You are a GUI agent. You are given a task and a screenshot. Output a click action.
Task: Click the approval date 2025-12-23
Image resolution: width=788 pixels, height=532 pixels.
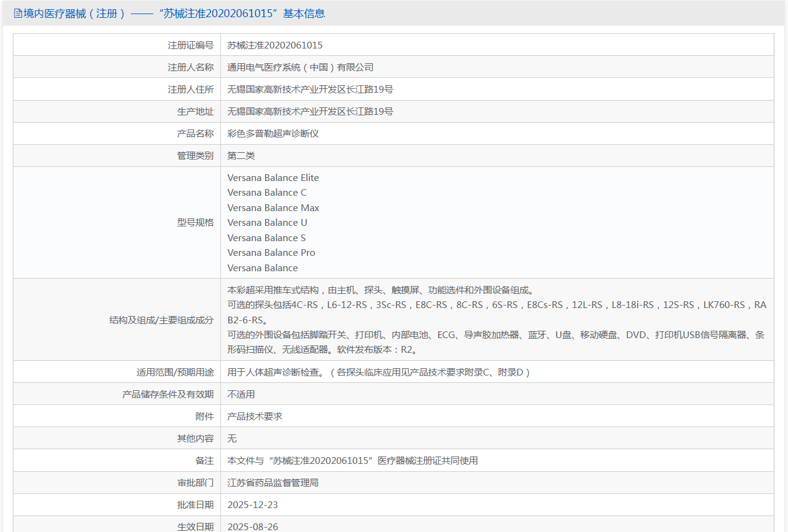click(252, 504)
